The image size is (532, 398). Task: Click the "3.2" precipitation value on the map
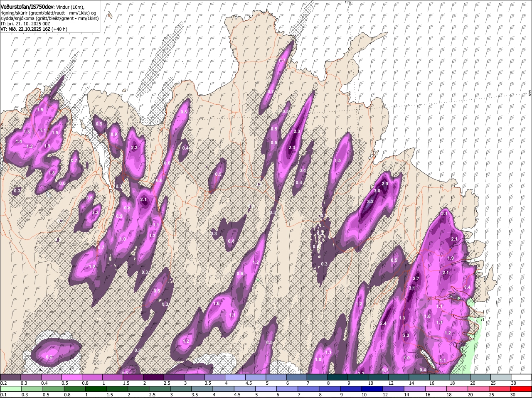(x=371, y=202)
